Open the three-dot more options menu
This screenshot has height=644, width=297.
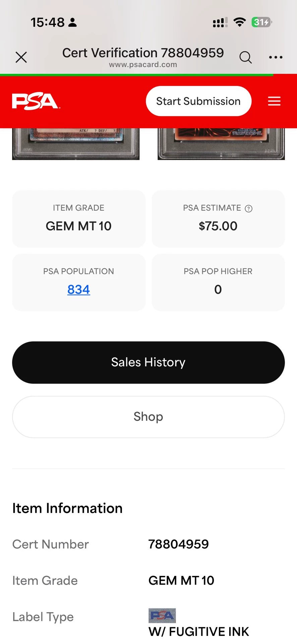(276, 57)
